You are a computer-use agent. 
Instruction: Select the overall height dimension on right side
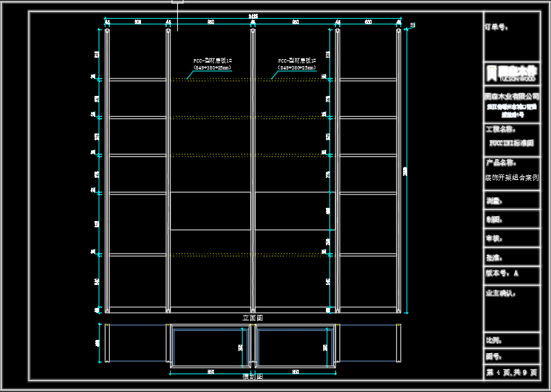tap(405, 170)
